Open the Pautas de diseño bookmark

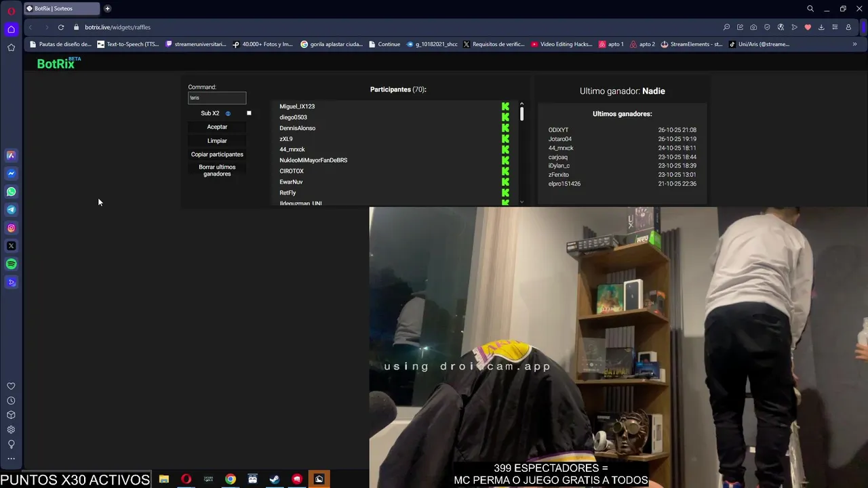[x=60, y=44]
